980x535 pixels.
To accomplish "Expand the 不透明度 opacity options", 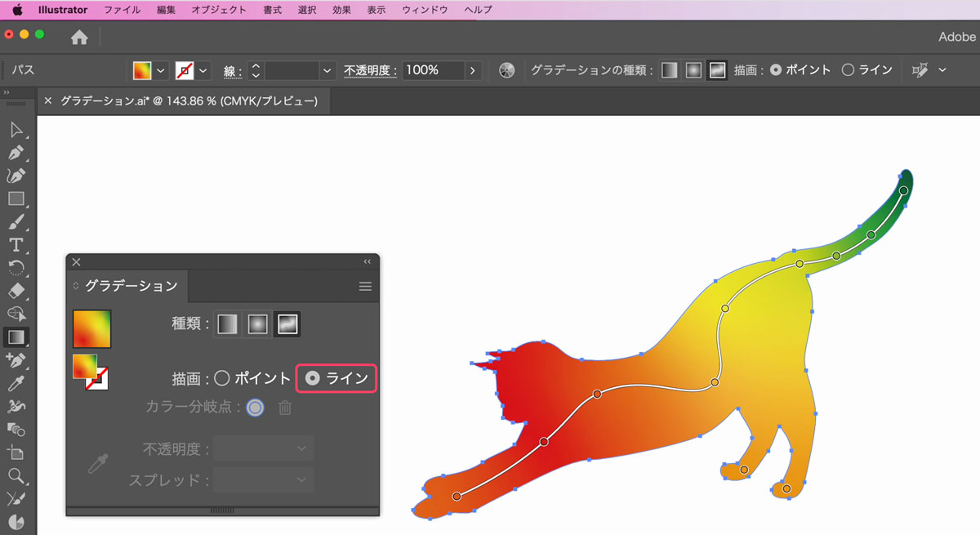I will pyautogui.click(x=473, y=70).
